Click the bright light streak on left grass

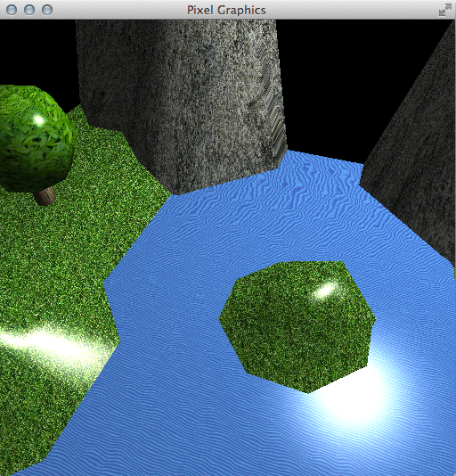click(52, 346)
